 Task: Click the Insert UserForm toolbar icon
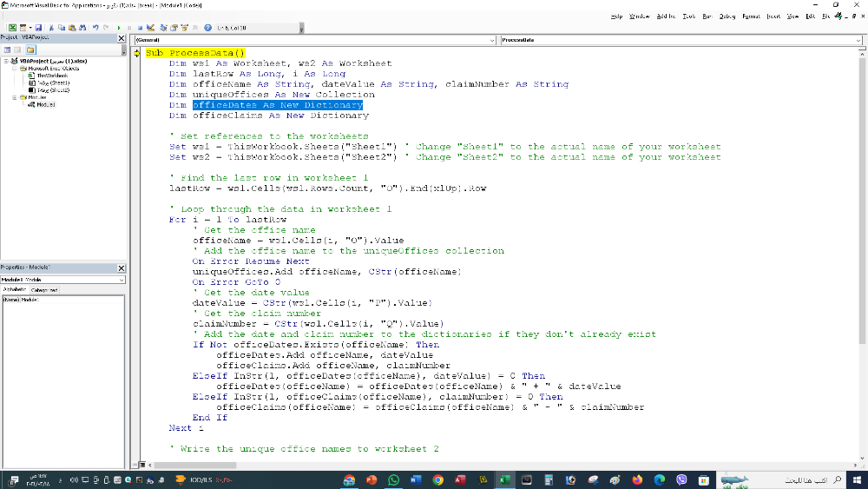[x=23, y=28]
